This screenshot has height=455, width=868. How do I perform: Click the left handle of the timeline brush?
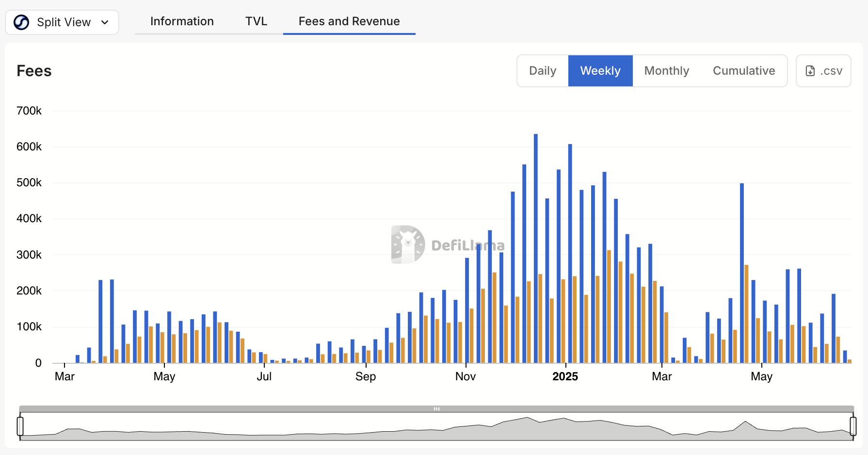click(x=19, y=426)
